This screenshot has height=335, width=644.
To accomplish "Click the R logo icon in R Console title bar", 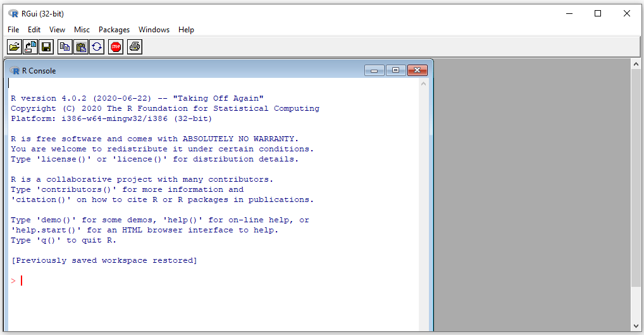I will click(x=15, y=70).
